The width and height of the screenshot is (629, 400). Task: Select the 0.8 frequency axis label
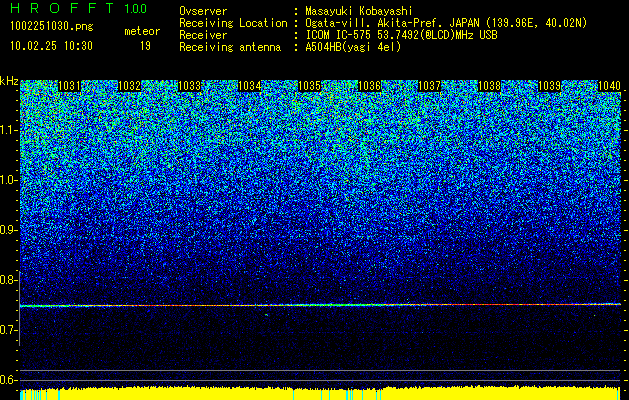[9, 280]
